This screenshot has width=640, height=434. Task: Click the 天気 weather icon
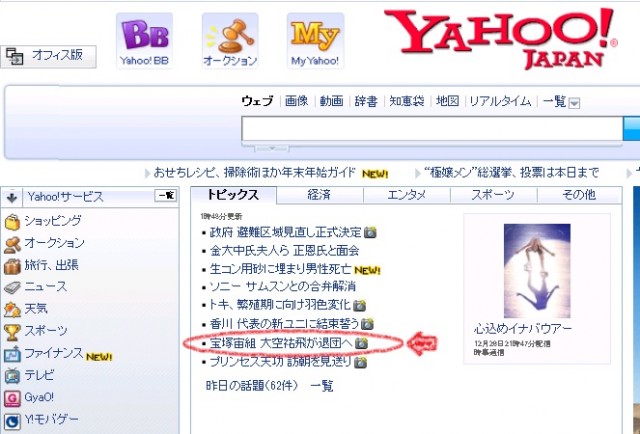[x=12, y=309]
